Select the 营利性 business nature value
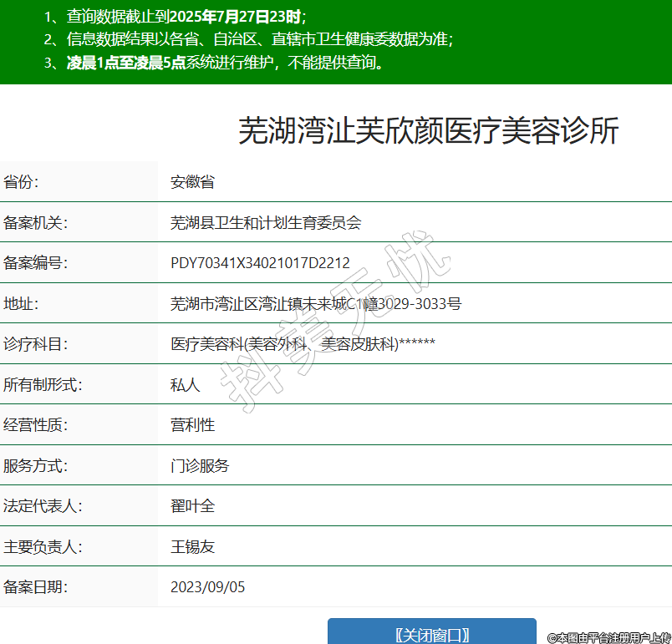 192,424
